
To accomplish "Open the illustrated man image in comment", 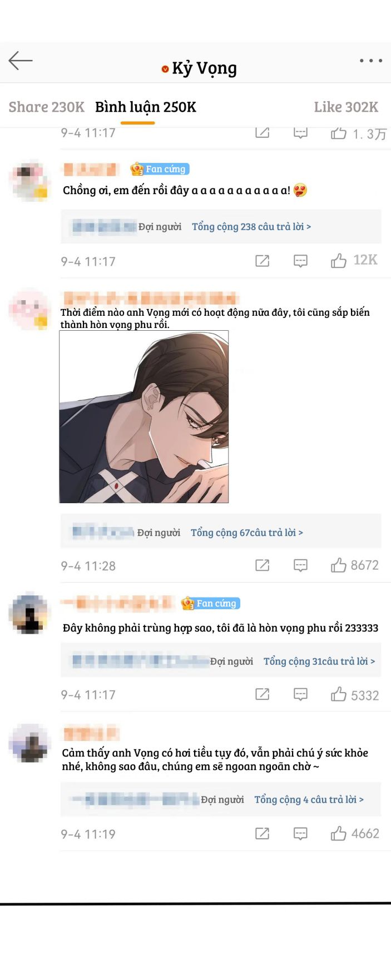I will click(x=144, y=417).
